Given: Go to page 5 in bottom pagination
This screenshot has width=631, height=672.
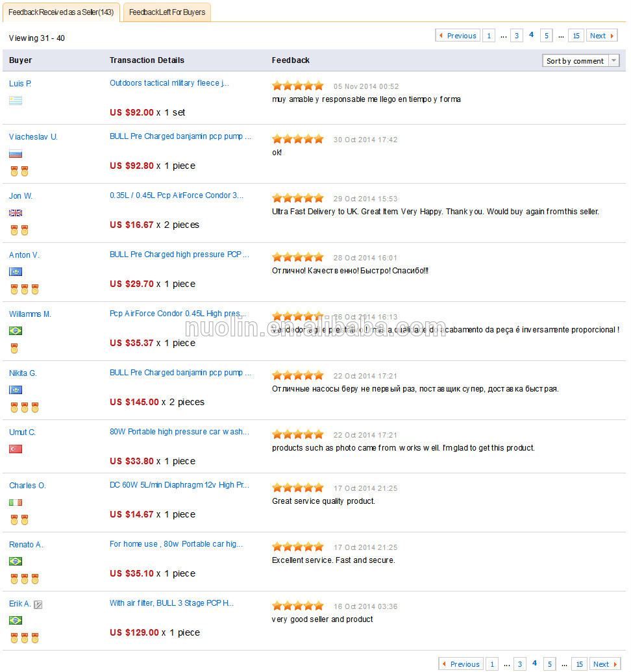Looking at the screenshot, I should pyautogui.click(x=550, y=664).
